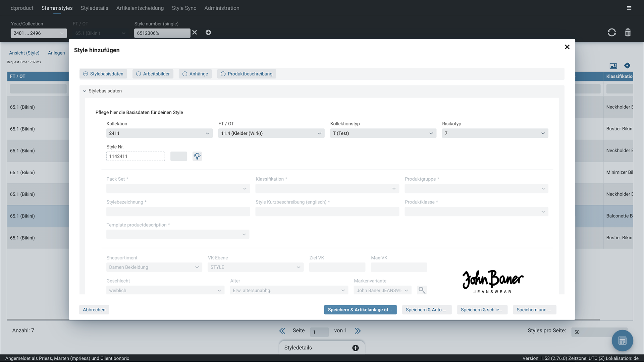644x362 pixels.
Task: Click Speichern & Artikelanlage öffnen button
Action: point(360,310)
